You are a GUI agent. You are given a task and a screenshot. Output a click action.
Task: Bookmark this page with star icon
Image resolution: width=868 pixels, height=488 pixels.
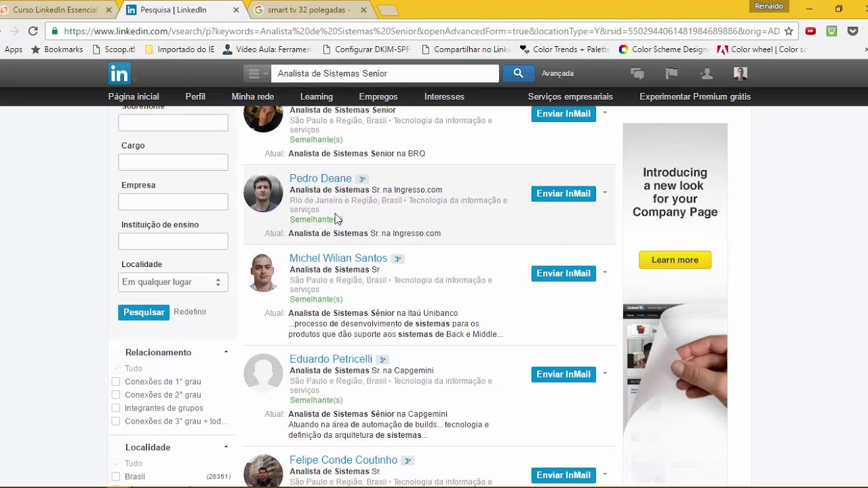tap(789, 31)
